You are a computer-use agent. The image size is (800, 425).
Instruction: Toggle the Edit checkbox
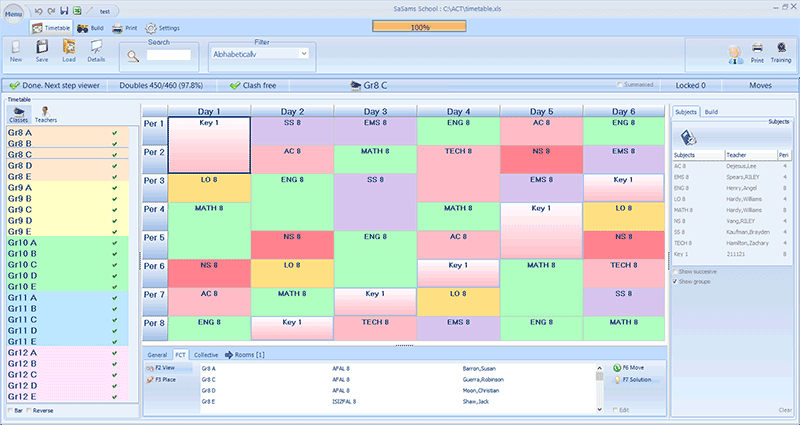pos(615,410)
